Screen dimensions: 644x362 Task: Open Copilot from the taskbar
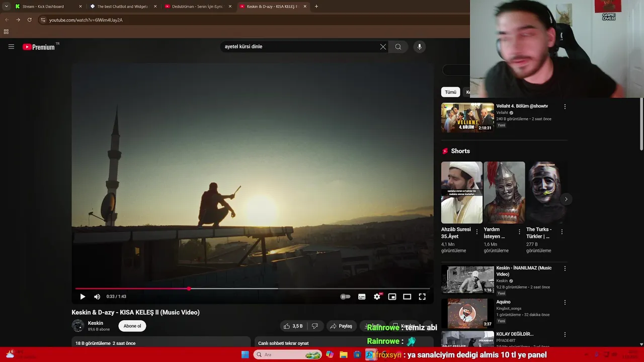[x=330, y=354]
